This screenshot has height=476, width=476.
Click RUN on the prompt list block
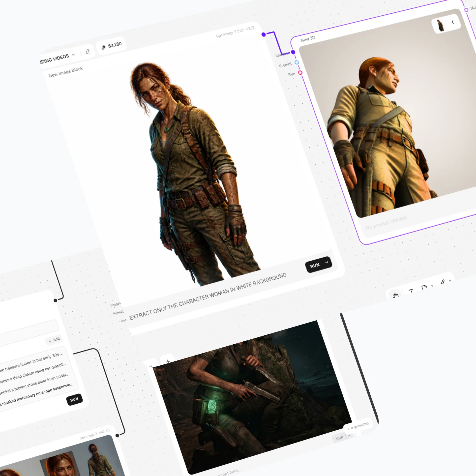tap(74, 399)
